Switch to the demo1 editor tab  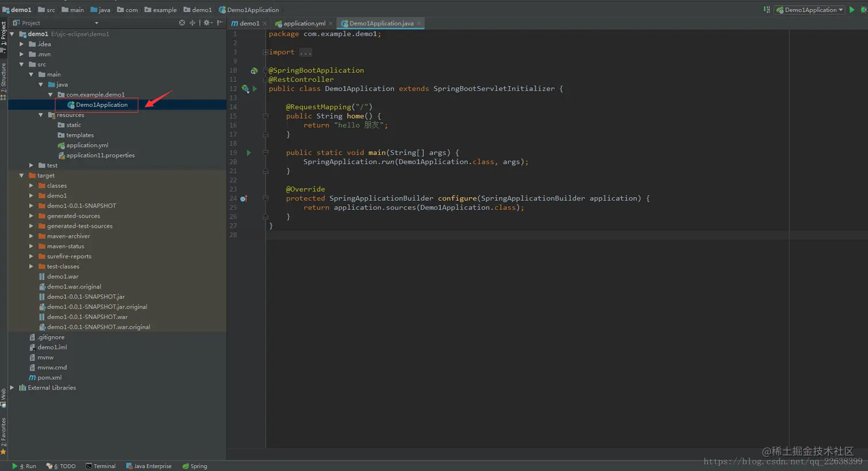[x=249, y=24]
